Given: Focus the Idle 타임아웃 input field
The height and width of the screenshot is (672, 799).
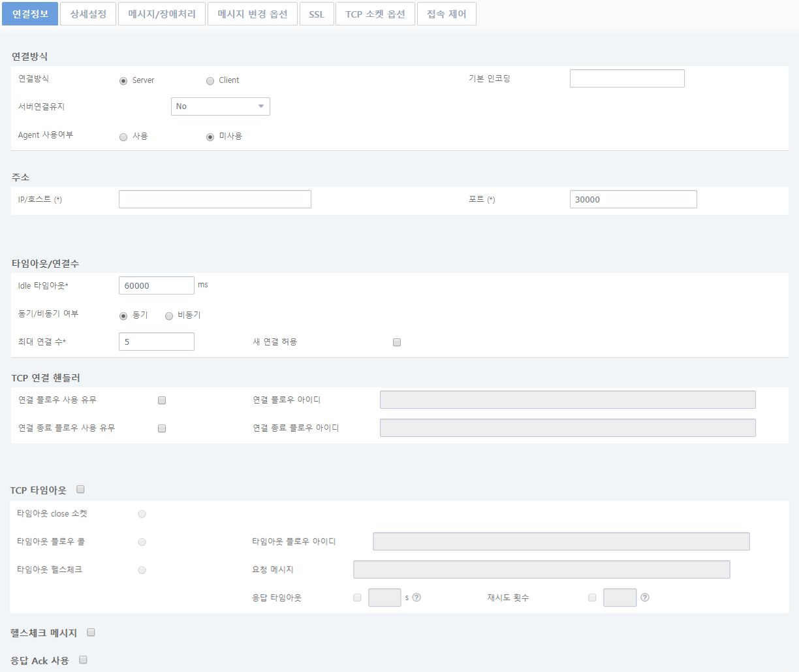Looking at the screenshot, I should coord(156,285).
